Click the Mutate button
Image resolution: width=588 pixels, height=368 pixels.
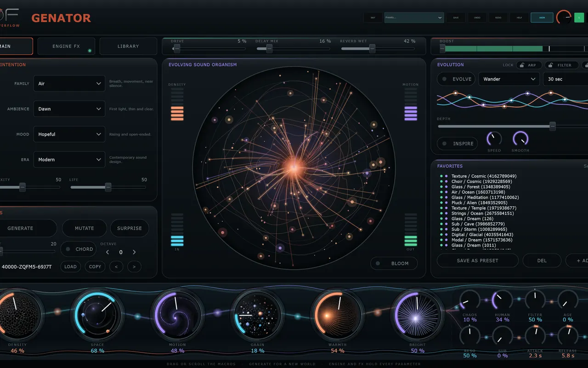click(84, 228)
